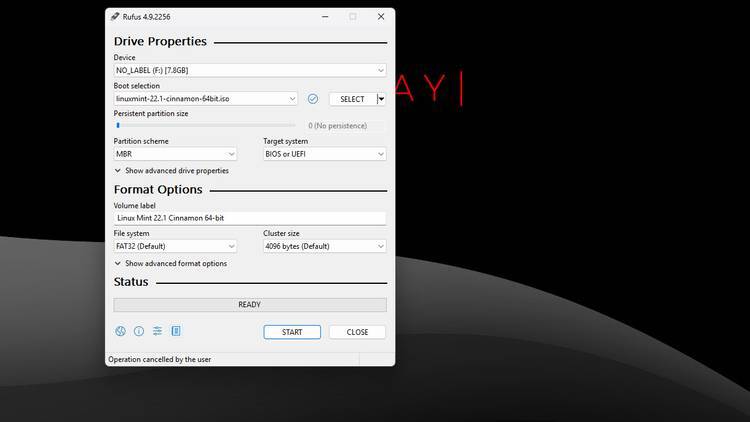Viewport: 750px width, 422px height.
Task: Open the Target system BIOS or UEFI dropdown
Action: point(324,154)
